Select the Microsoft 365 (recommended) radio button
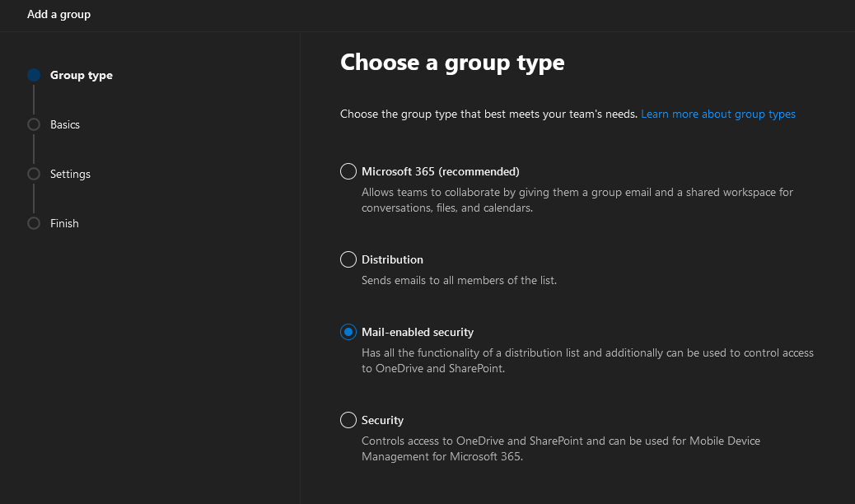 (348, 171)
